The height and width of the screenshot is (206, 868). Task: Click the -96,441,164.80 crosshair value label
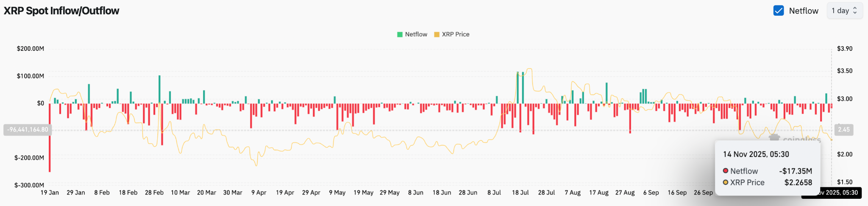click(x=28, y=129)
